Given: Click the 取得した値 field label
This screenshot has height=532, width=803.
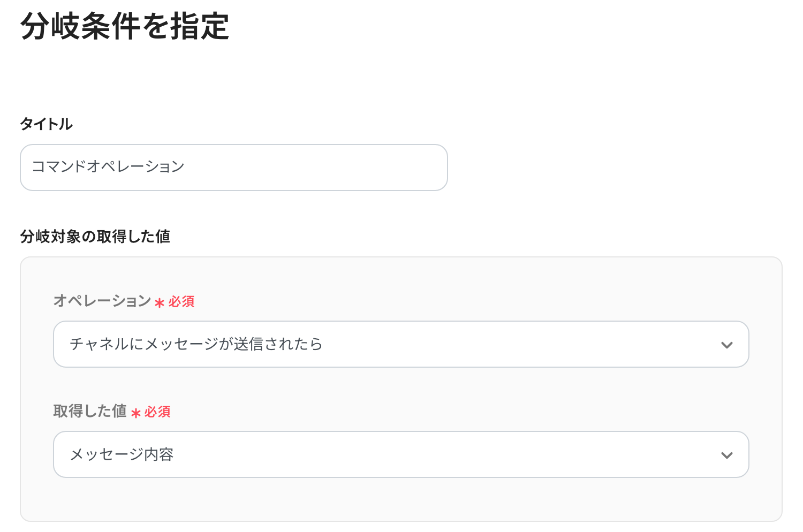Looking at the screenshot, I should point(90,411).
